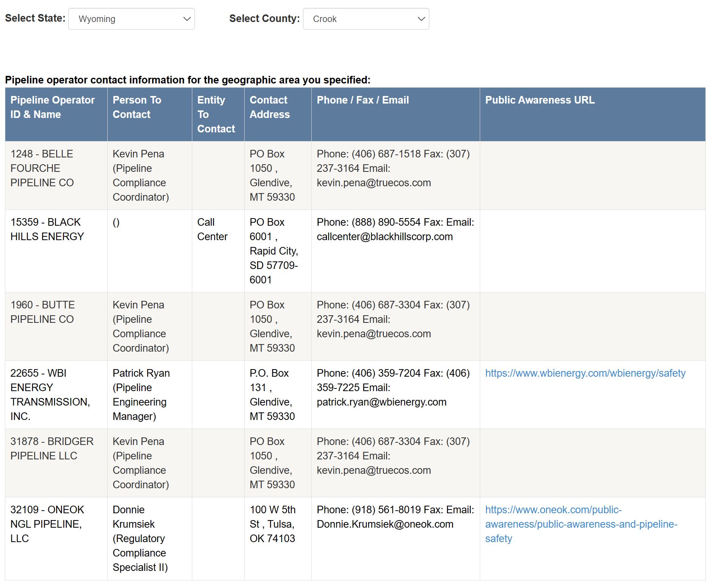Click phone cell in Butte Pipeline row
The width and height of the screenshot is (713, 588).
pyautogui.click(x=396, y=327)
